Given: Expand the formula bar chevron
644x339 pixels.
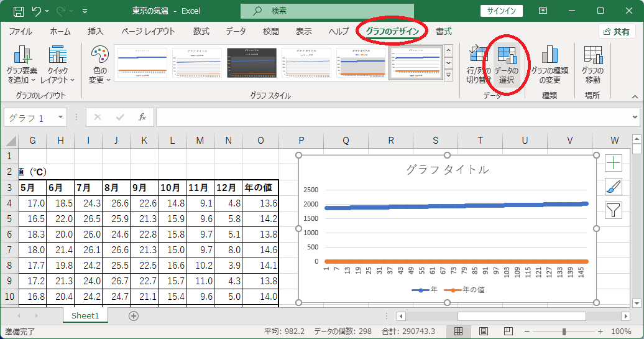Looking at the screenshot, I should click(x=635, y=118).
